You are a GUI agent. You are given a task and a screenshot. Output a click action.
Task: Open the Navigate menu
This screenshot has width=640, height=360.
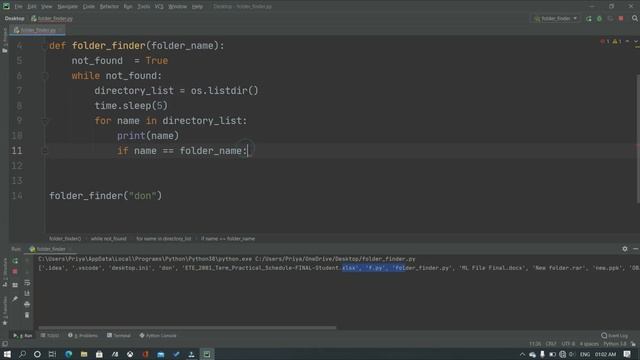(x=67, y=7)
